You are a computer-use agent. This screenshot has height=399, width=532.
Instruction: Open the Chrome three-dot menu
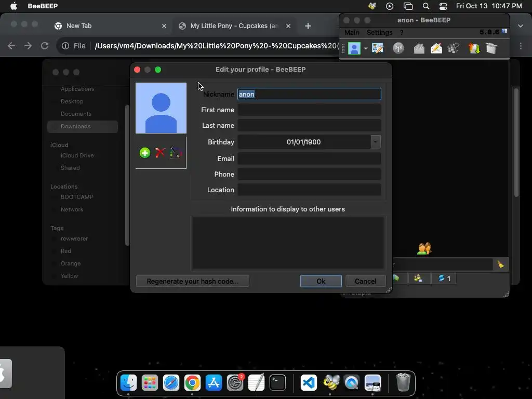pyautogui.click(x=521, y=46)
